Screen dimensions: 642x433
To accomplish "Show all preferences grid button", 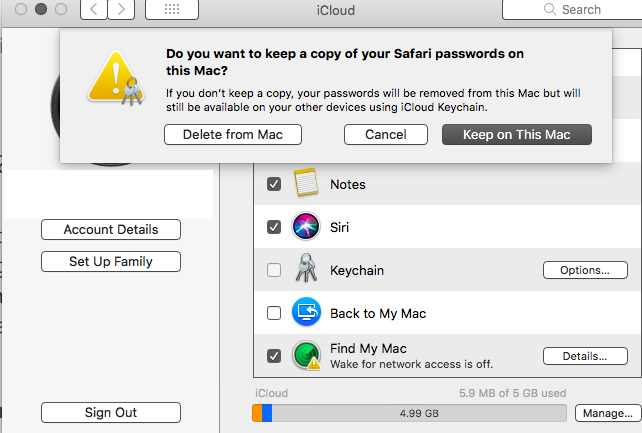I will tap(172, 9).
